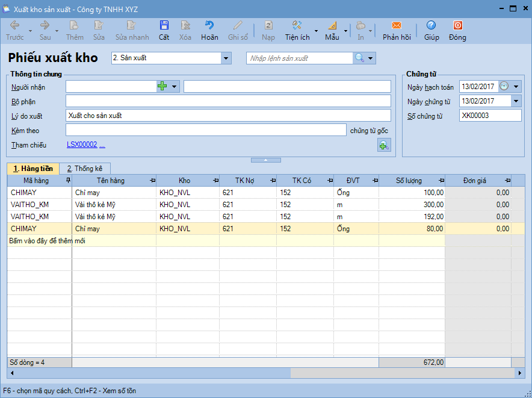Viewport: 532px width, 398px height.
Task: Collapse the general info panel arrow
Action: [265, 160]
